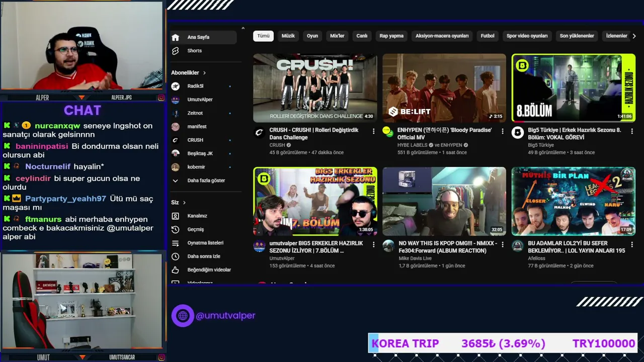Screen dimensions: 644x362
Task: Click Mike Davis Live channel name under the video
Action: [415, 258]
